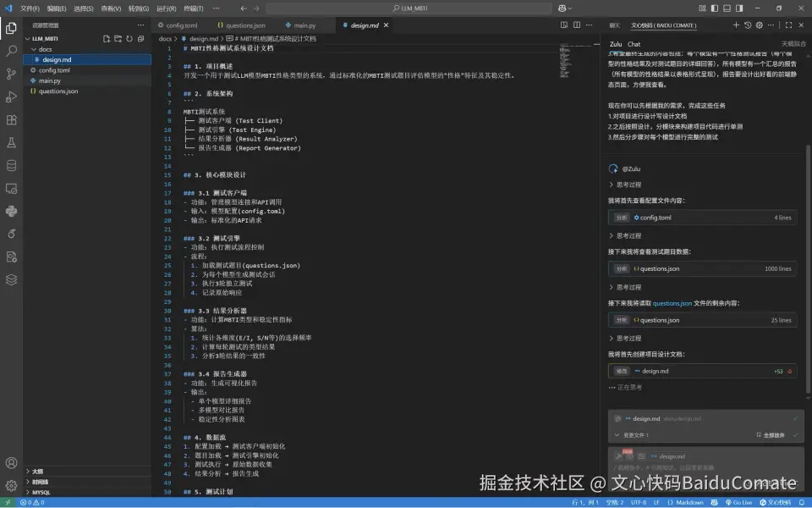Open config.toml analysis card (4 lines)
812x508 pixels.
pos(702,218)
